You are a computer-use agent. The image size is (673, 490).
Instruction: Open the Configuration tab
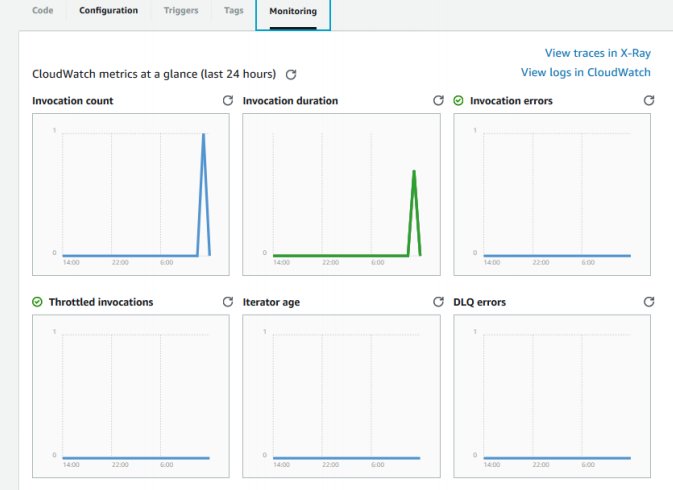tap(109, 10)
